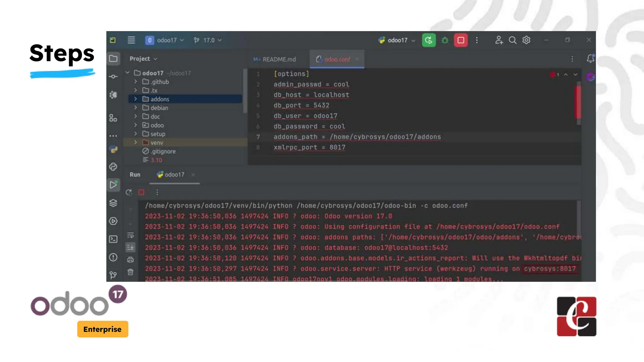This screenshot has height=362, width=644.
Task: Open the odoo17 run configuration dropdown
Action: (398, 40)
